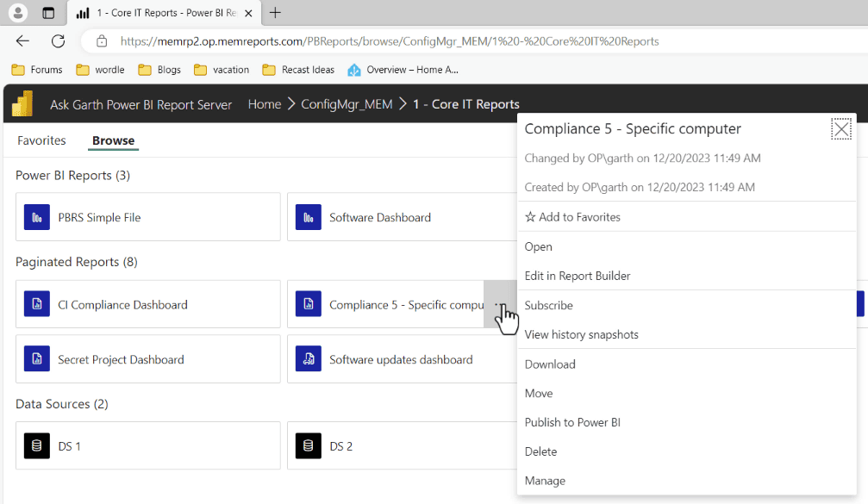This screenshot has height=504, width=868.
Task: Switch to the Favorites tab
Action: [x=41, y=140]
